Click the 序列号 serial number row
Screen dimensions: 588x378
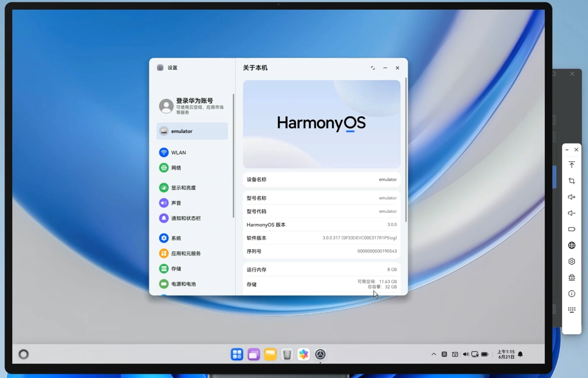(x=322, y=251)
